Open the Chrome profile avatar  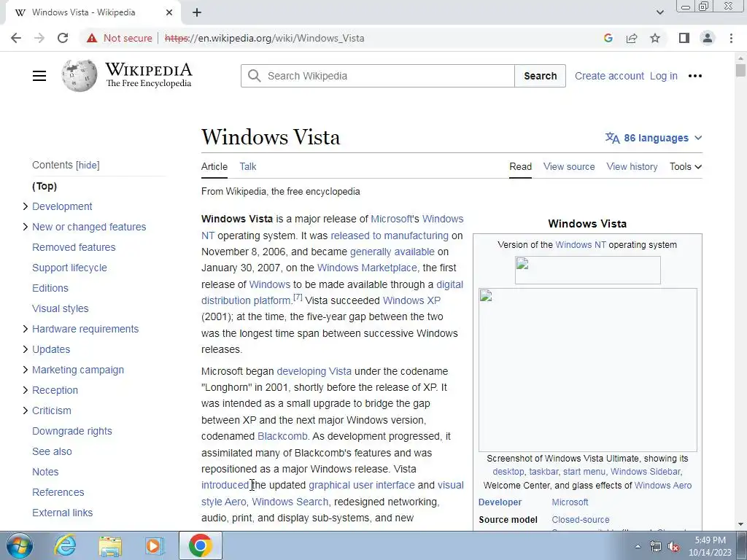tap(708, 38)
